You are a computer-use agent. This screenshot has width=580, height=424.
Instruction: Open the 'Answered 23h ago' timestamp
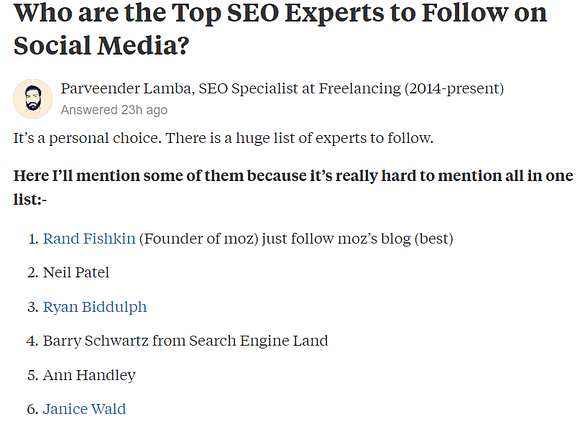click(x=114, y=110)
